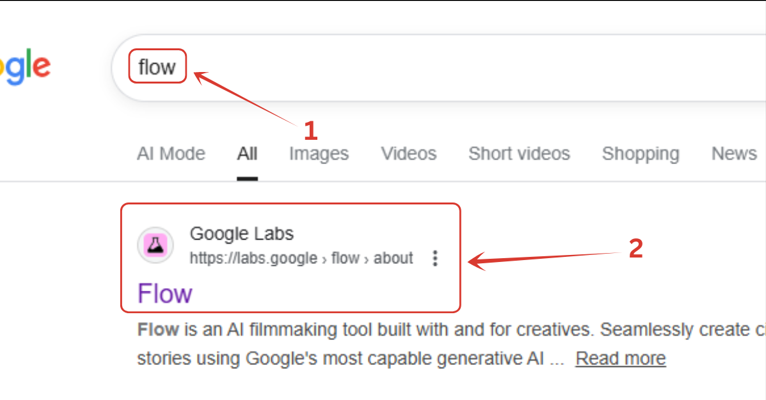Click the red annotation number 2
The image size is (766, 400).
click(x=635, y=248)
